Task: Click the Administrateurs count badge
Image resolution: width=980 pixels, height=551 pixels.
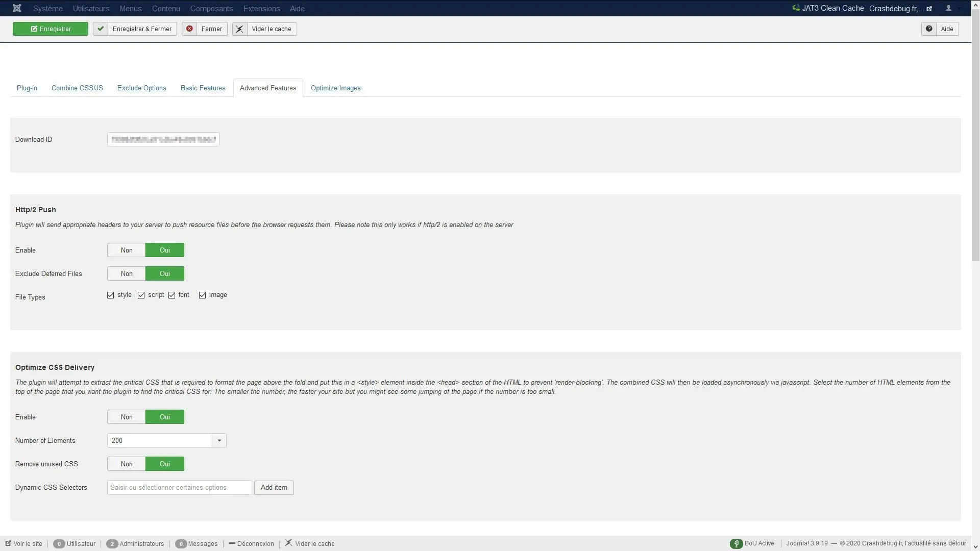Action: coord(112,544)
